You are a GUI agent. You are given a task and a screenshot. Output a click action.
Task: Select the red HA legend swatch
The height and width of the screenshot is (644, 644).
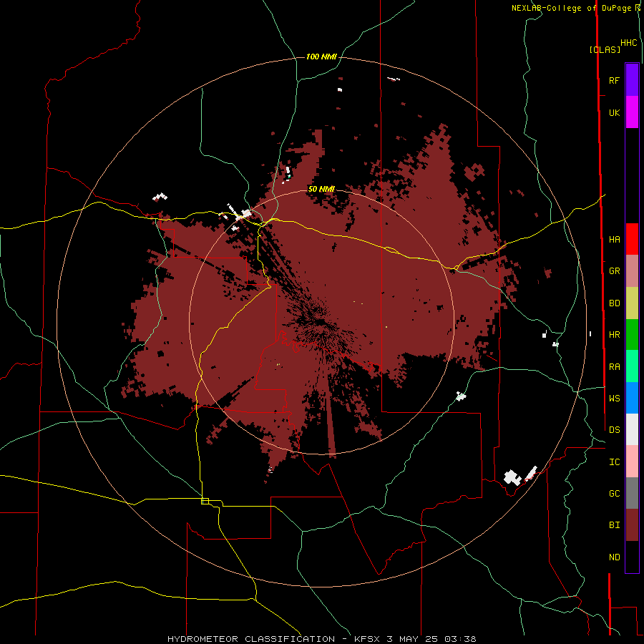pyautogui.click(x=632, y=239)
